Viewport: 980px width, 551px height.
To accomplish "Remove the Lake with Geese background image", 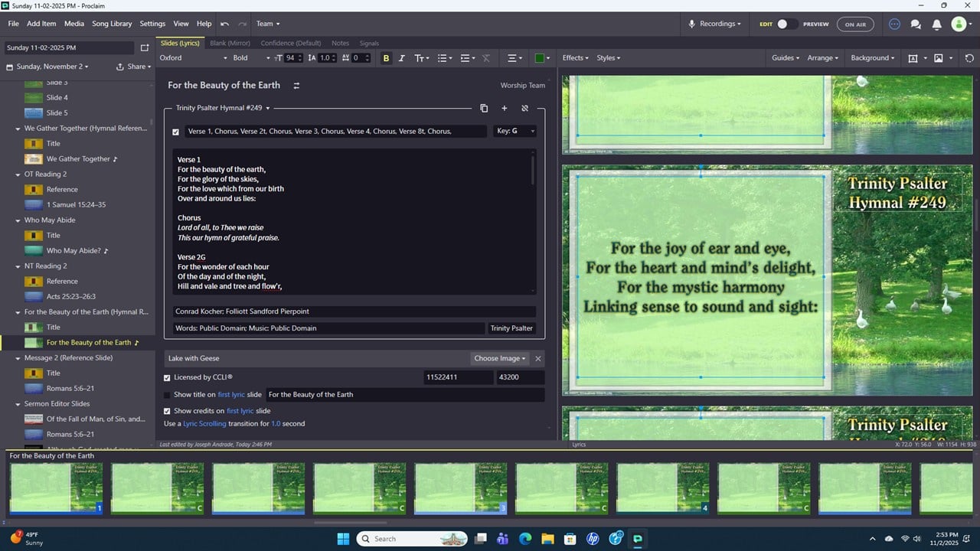I will [537, 358].
